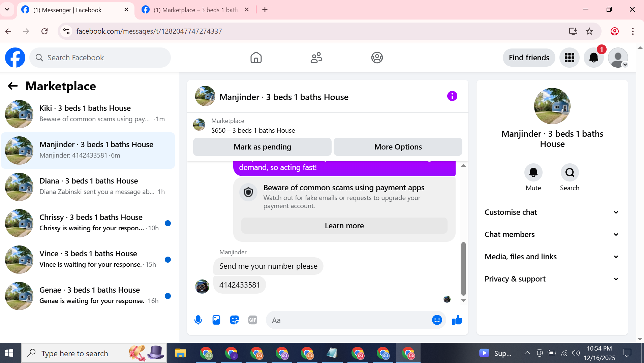Viewport: 644px width, 363px height.
Task: View site information icon in address bar
Action: (66, 31)
